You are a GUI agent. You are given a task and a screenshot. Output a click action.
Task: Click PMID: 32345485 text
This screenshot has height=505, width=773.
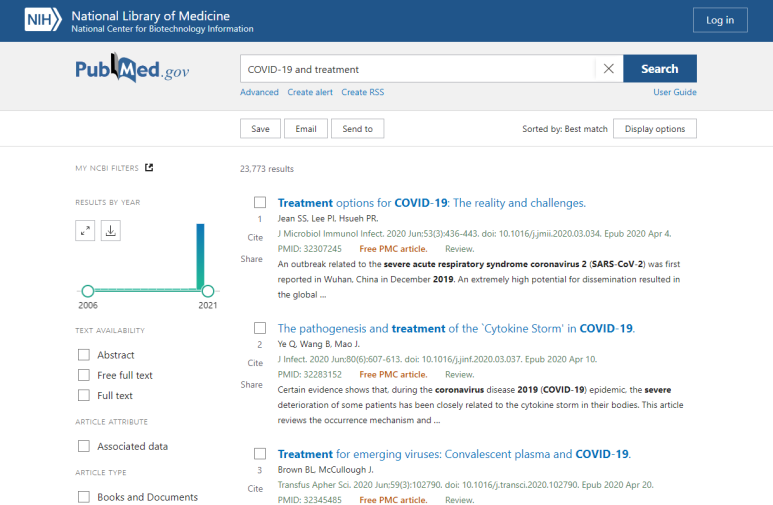[x=310, y=500]
